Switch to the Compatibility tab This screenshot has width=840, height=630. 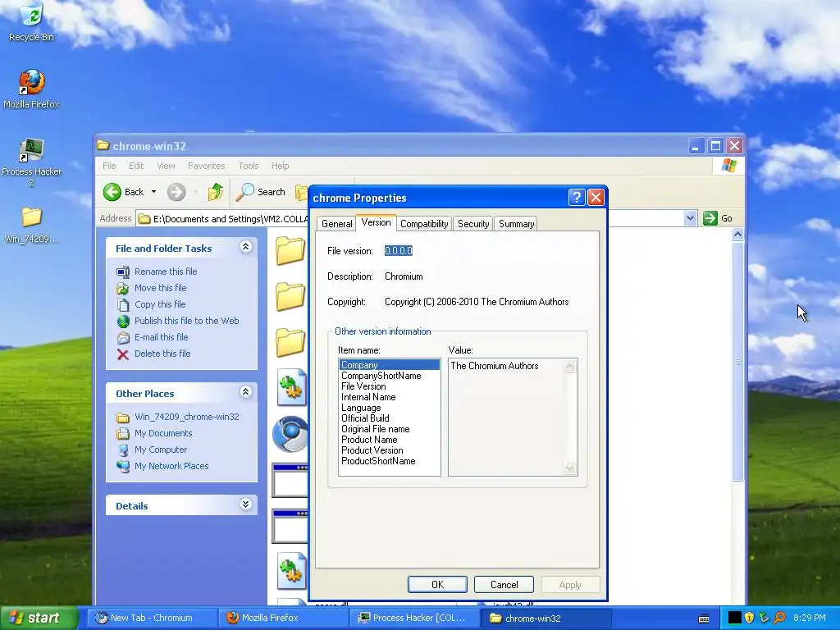[424, 224]
